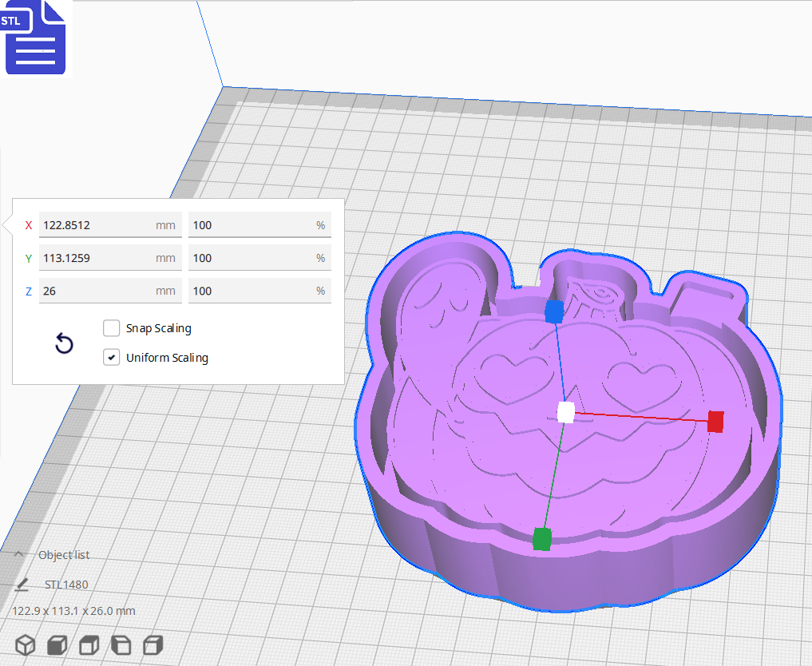Switch to the left side view cube icon

(x=121, y=644)
